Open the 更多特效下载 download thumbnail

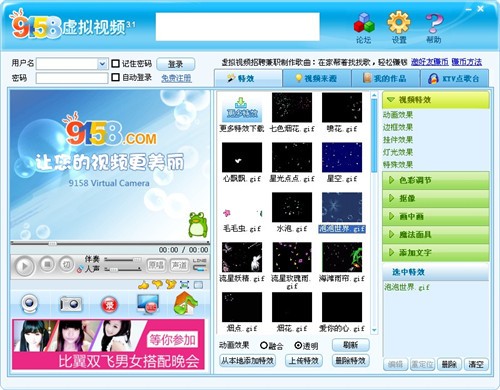tap(242, 109)
